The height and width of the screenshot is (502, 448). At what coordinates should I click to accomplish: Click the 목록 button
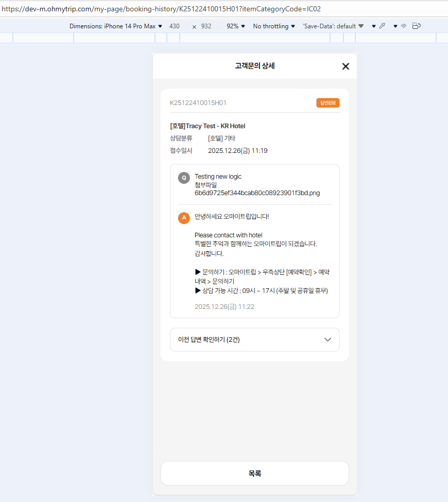tap(254, 473)
